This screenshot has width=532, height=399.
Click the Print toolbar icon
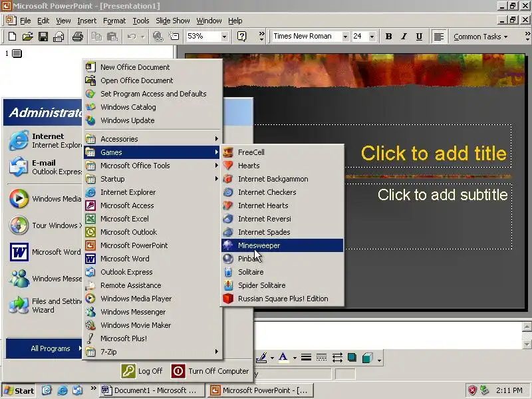click(78, 37)
